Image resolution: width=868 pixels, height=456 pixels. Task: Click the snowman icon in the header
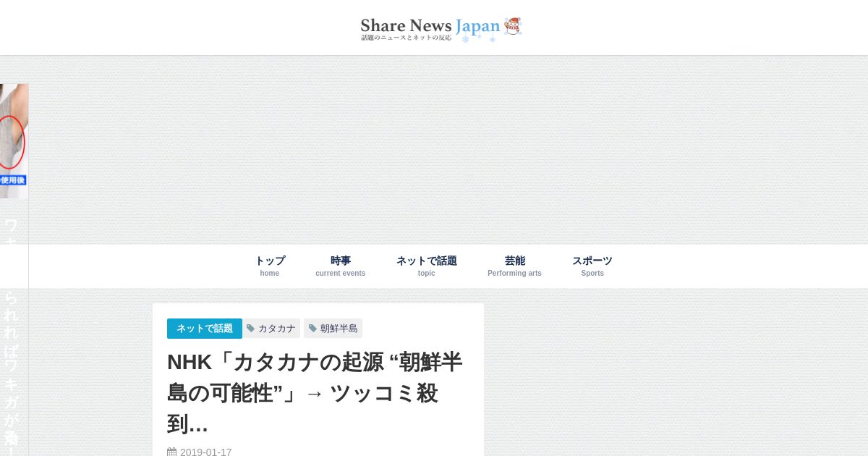pyautogui.click(x=513, y=26)
